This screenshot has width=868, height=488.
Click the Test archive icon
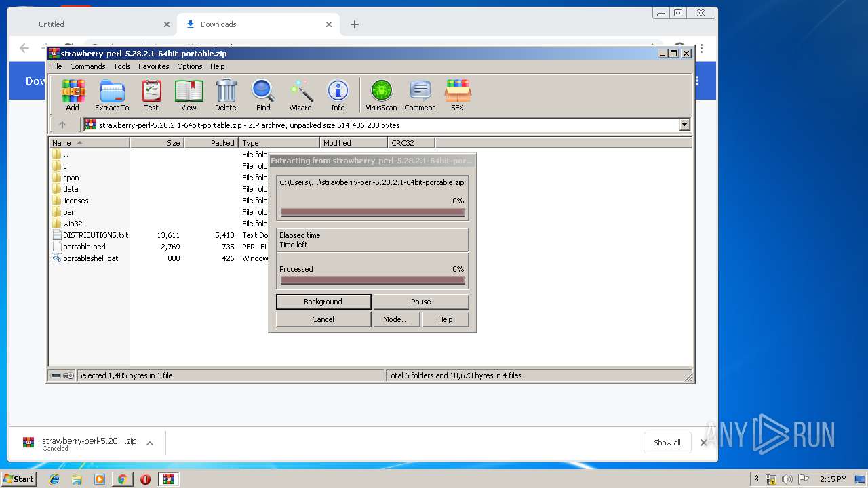(x=151, y=95)
